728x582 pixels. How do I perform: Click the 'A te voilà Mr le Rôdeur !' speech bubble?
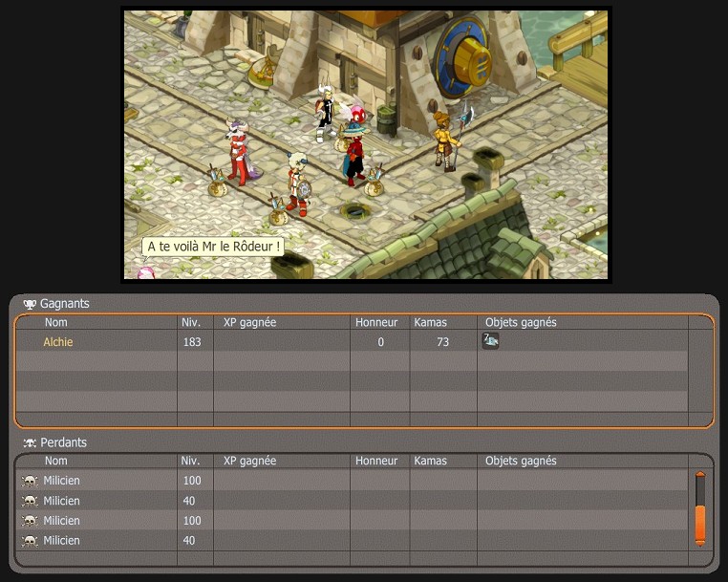point(213,247)
